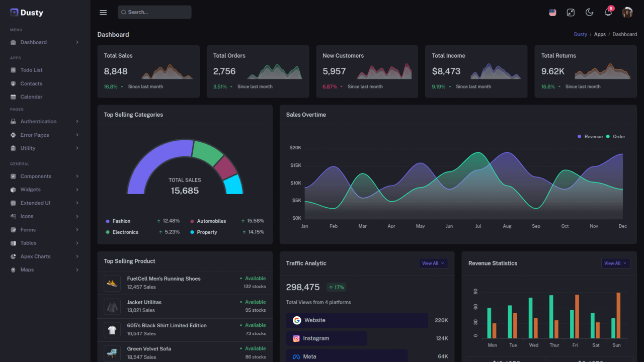Click the Dusty breadcrumb link

click(580, 34)
